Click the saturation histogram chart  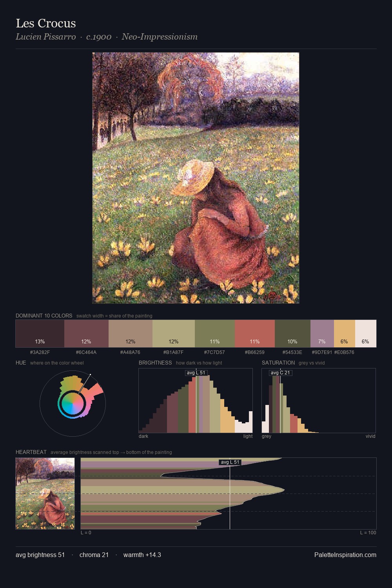click(319, 401)
